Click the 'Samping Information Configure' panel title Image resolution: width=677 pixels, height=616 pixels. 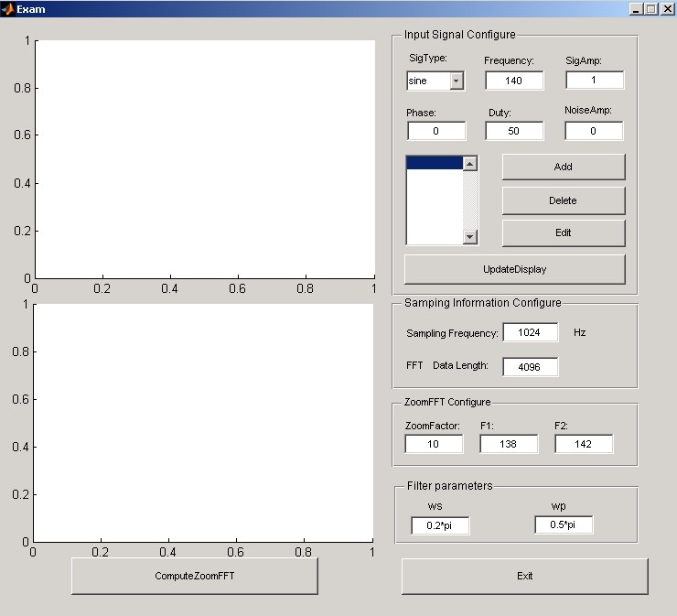483,303
